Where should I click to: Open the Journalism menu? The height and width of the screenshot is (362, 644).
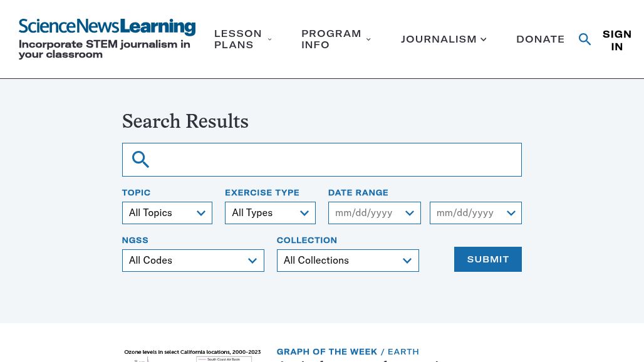click(439, 39)
